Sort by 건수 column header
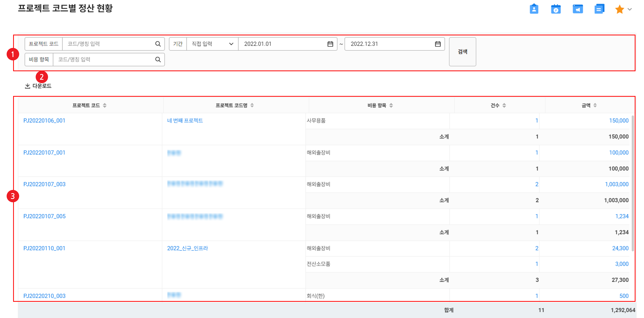The height and width of the screenshot is (318, 644). (504, 105)
